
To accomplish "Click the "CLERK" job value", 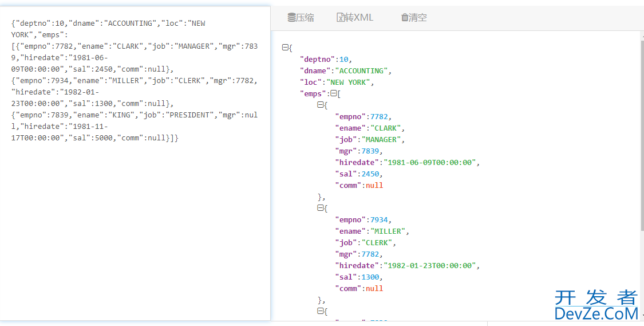I will pos(377,242).
